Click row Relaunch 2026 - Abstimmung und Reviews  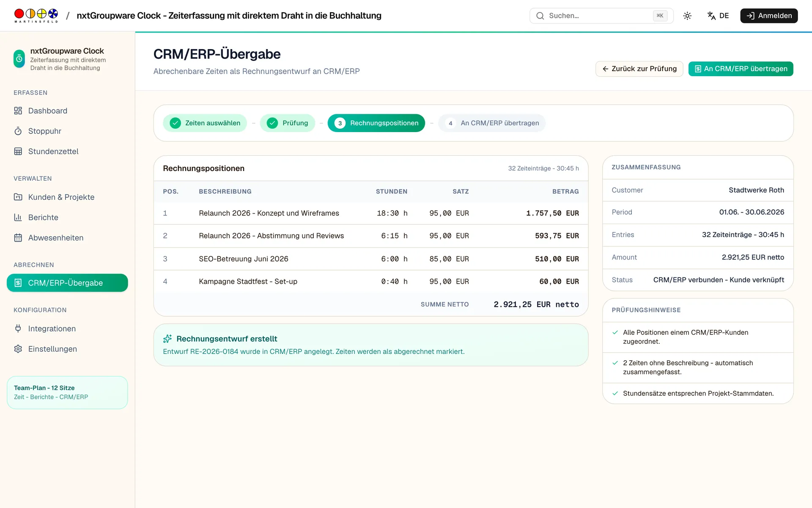tap(371, 236)
